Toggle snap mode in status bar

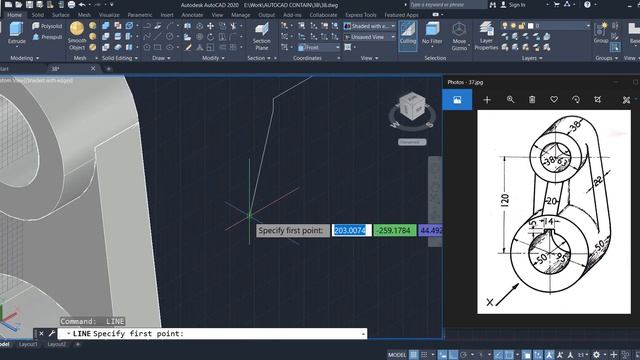pos(424,355)
